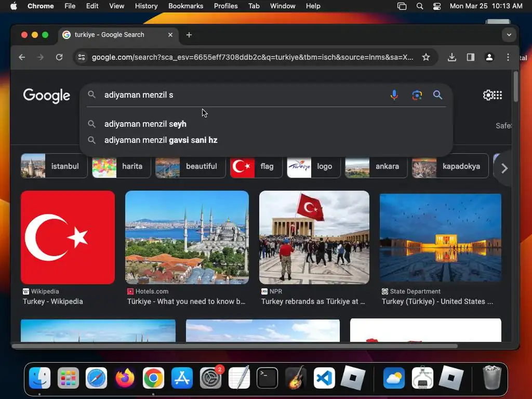The height and width of the screenshot is (399, 532).
Task: Select suggestion adiyaman menzil seyh
Action: (267, 124)
